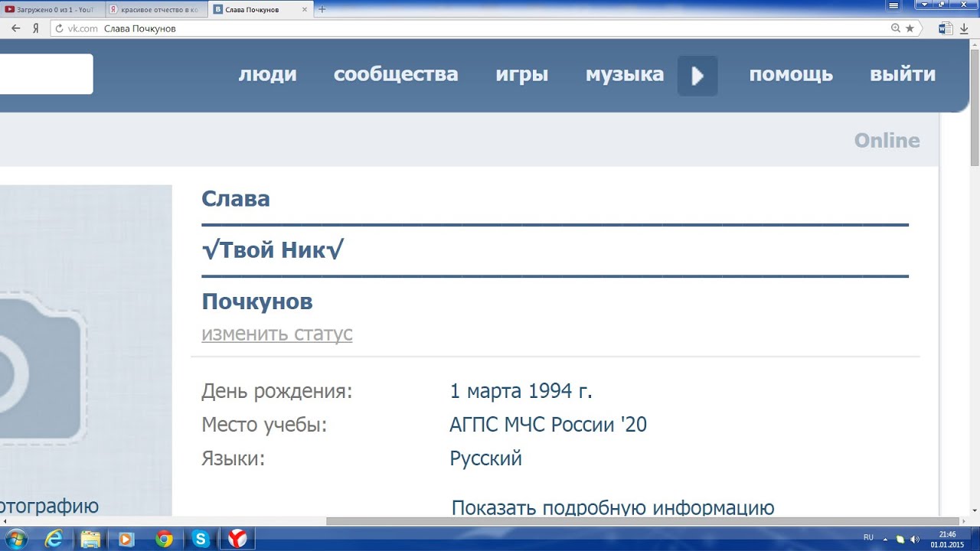This screenshot has height=551, width=980.
Task: Click the vertical scrollbar thumb
Action: pos(975,109)
